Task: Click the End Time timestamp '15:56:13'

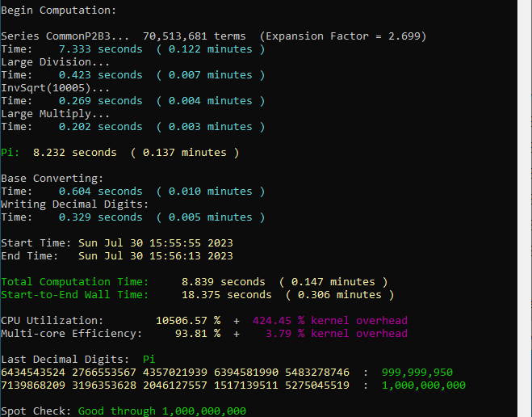Action: 174,256
